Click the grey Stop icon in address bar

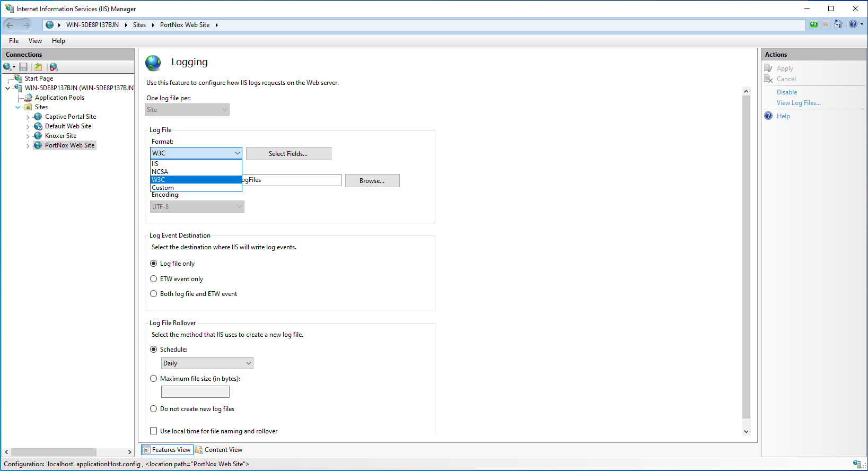(826, 24)
